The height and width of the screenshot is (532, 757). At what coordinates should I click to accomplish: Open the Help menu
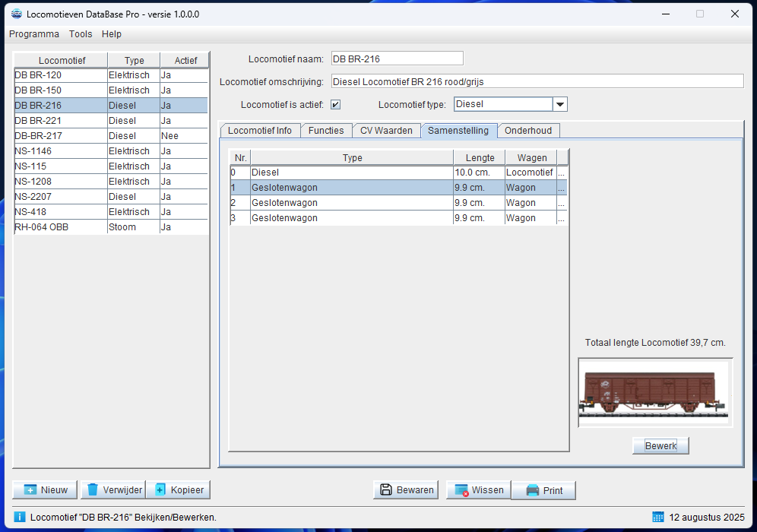pyautogui.click(x=112, y=33)
